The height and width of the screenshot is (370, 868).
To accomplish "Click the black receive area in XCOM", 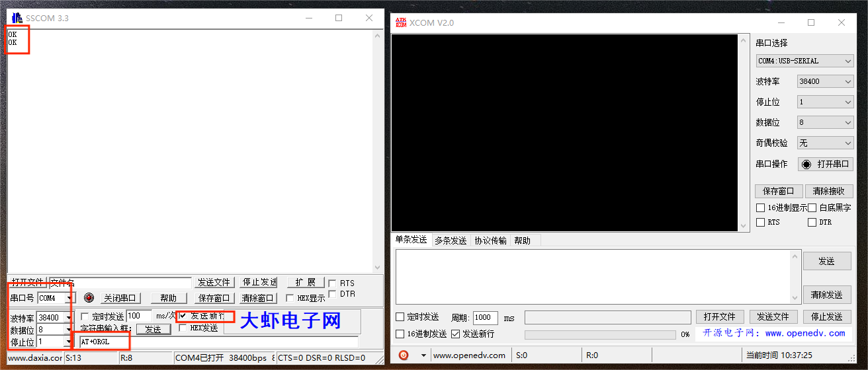I will point(564,133).
